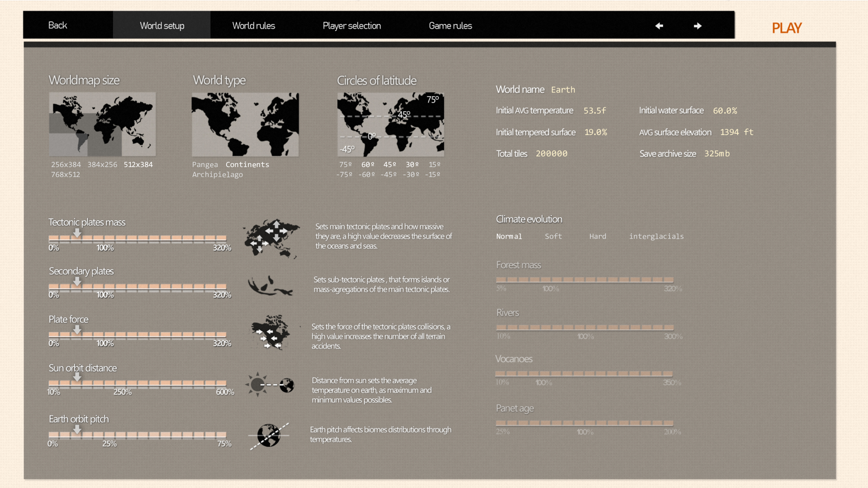Click the tectonic plates arrows map icon
This screenshot has height=488, width=868.
tap(271, 238)
